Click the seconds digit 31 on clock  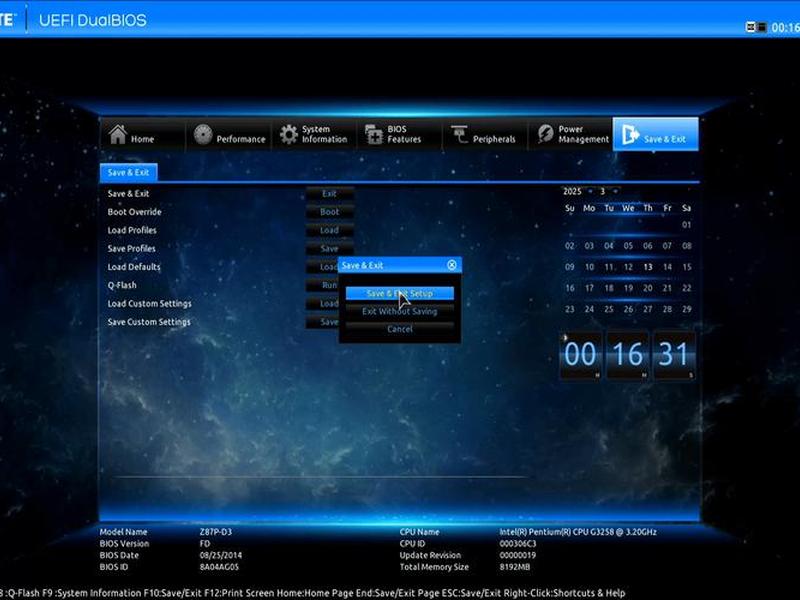(674, 355)
